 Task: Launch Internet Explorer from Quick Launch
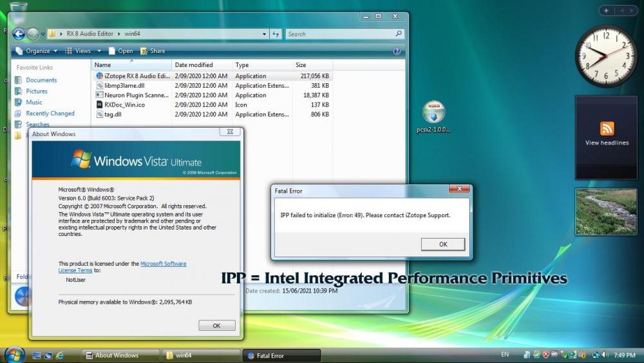click(x=60, y=356)
